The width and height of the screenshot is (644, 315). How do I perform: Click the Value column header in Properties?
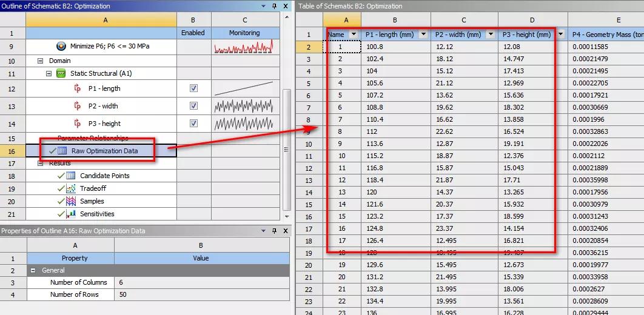(x=202, y=259)
